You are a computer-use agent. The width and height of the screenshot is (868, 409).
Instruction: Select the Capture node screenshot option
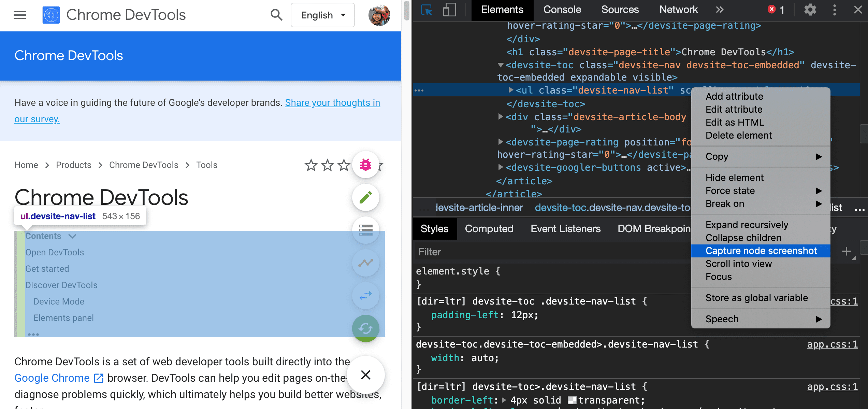point(761,251)
